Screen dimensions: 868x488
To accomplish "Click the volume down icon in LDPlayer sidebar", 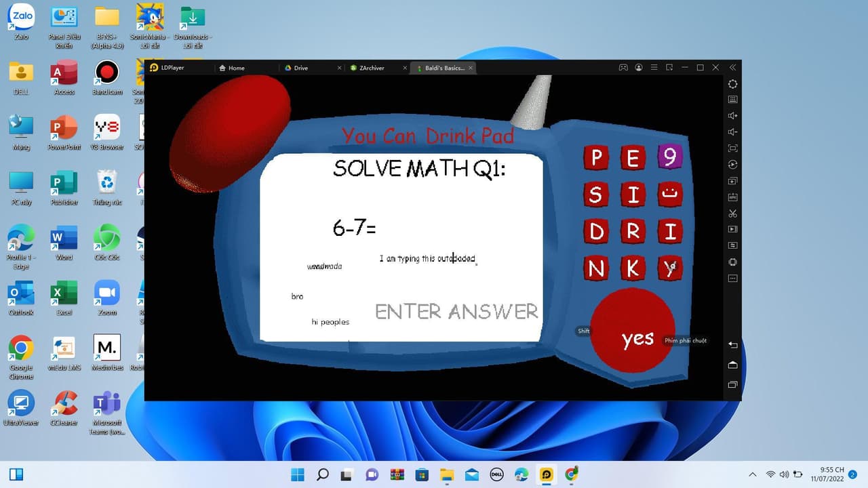I will coord(732,132).
